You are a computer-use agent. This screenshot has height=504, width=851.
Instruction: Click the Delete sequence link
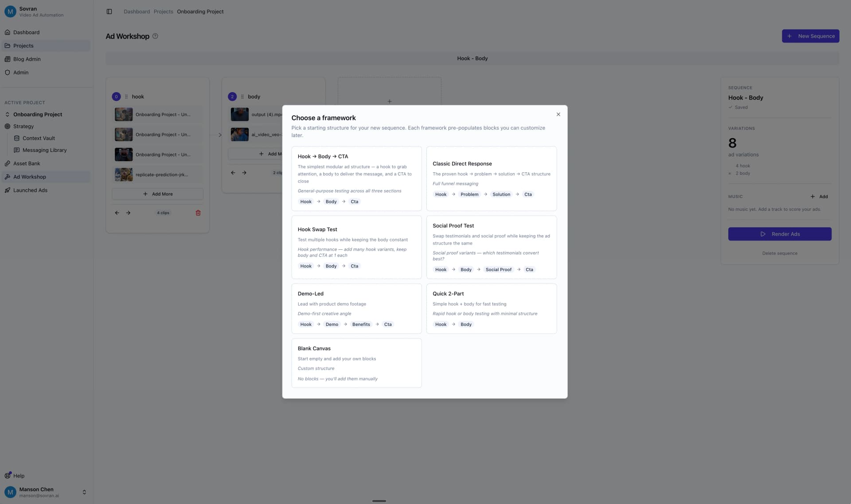click(780, 253)
